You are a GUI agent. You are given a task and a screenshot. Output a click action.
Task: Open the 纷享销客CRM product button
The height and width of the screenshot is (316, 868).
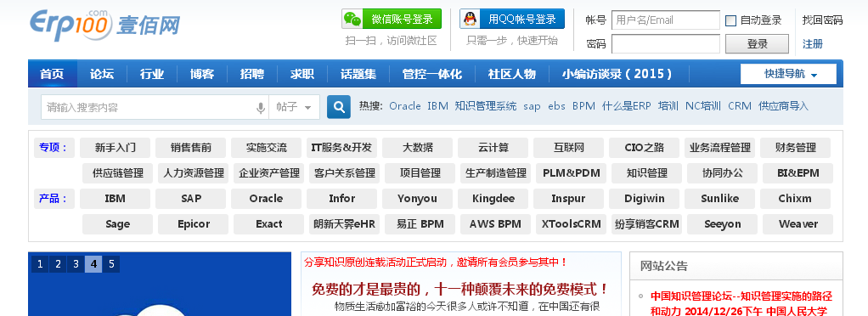click(646, 224)
